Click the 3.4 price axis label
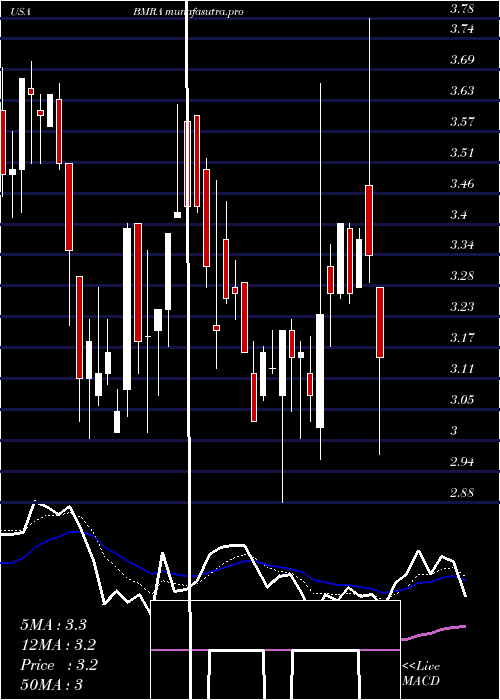 pyautogui.click(x=458, y=215)
